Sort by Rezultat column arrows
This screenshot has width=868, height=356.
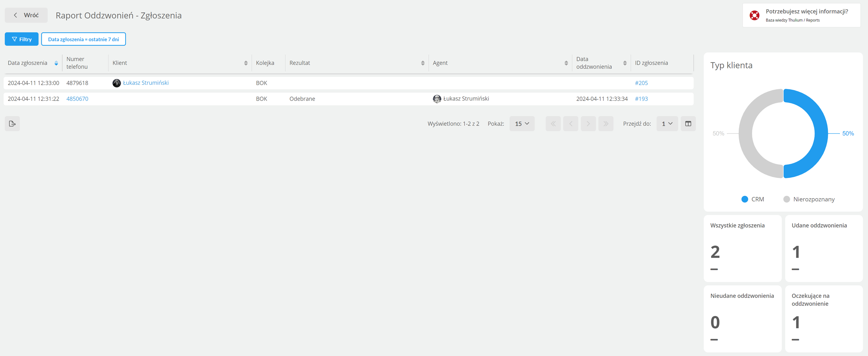click(x=423, y=63)
